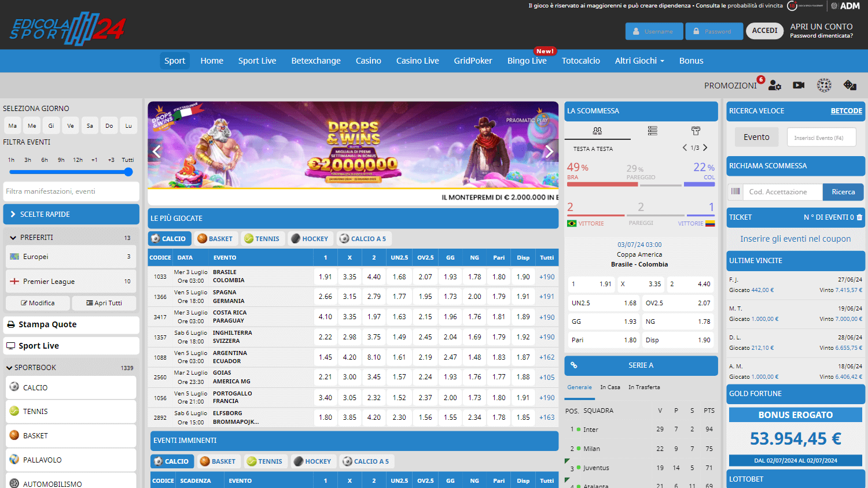
Task: Show next carousel banner arrow
Action: click(x=549, y=151)
